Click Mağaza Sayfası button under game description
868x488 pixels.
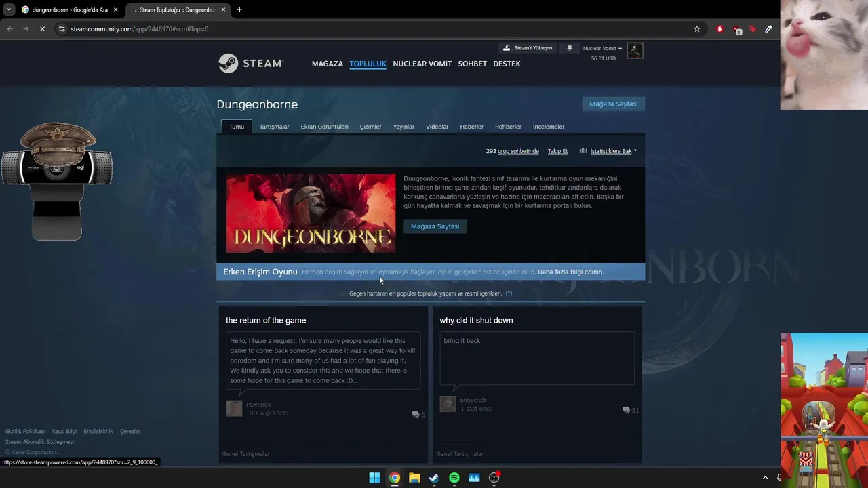[435, 226]
